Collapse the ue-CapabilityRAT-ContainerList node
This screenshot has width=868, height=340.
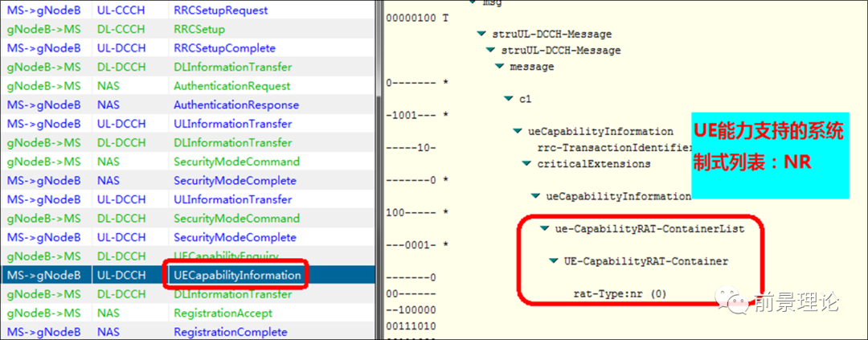(x=545, y=229)
